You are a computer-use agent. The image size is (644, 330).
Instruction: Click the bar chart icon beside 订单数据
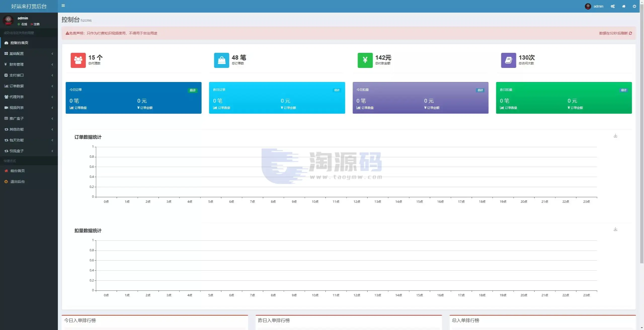point(6,86)
